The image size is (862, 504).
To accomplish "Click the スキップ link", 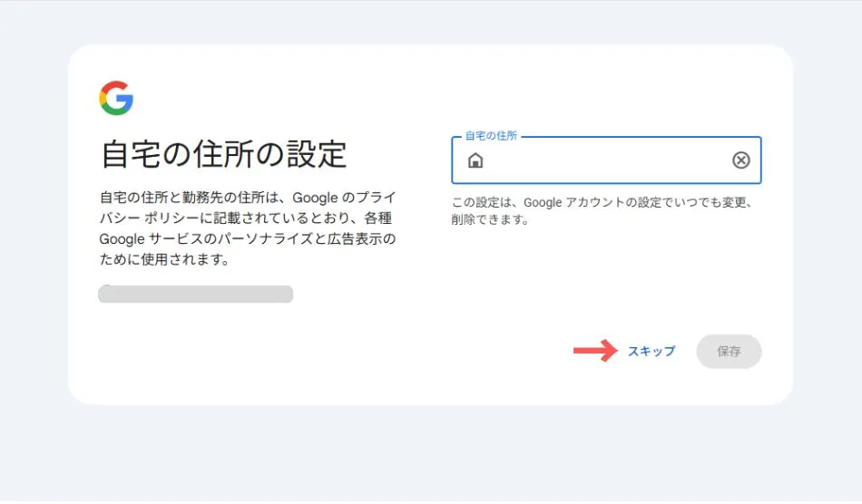I will point(651,351).
